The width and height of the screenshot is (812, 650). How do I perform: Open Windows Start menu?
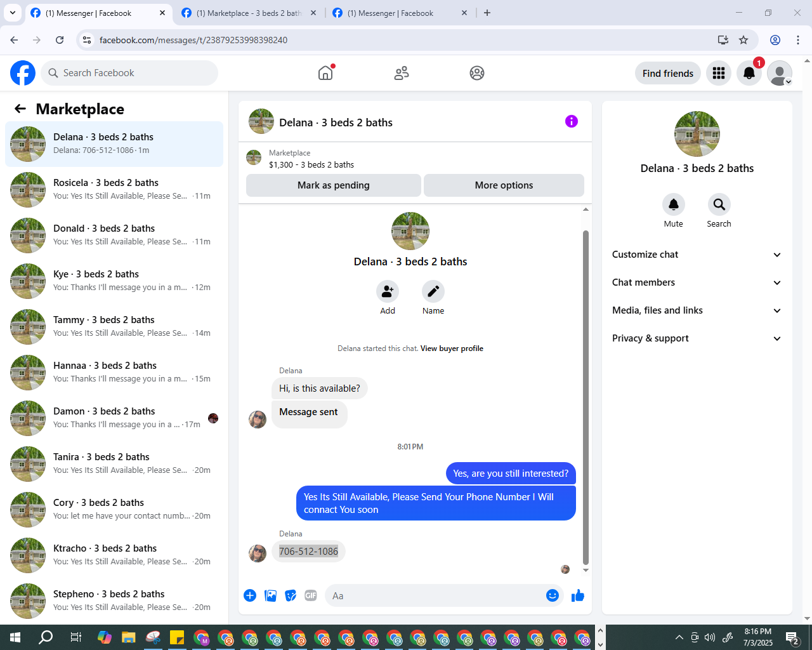click(x=15, y=637)
